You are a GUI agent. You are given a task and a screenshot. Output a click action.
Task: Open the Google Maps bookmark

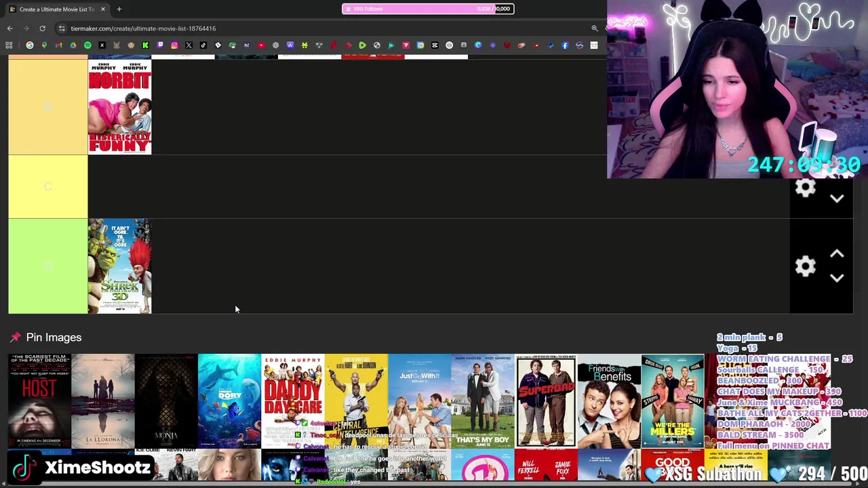click(x=44, y=45)
